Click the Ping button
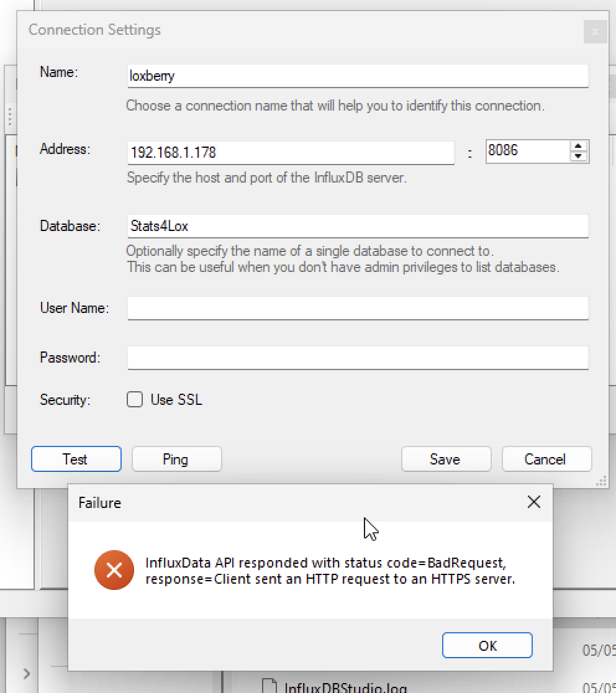This screenshot has width=616, height=693. click(x=177, y=459)
